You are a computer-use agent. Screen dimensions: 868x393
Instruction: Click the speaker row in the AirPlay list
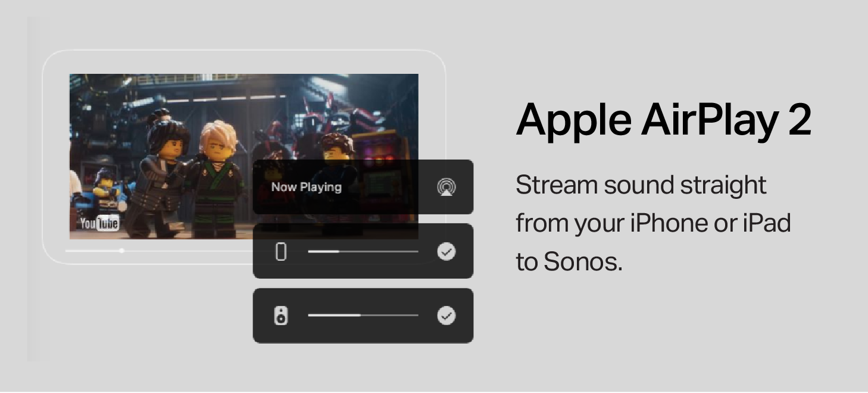363,316
